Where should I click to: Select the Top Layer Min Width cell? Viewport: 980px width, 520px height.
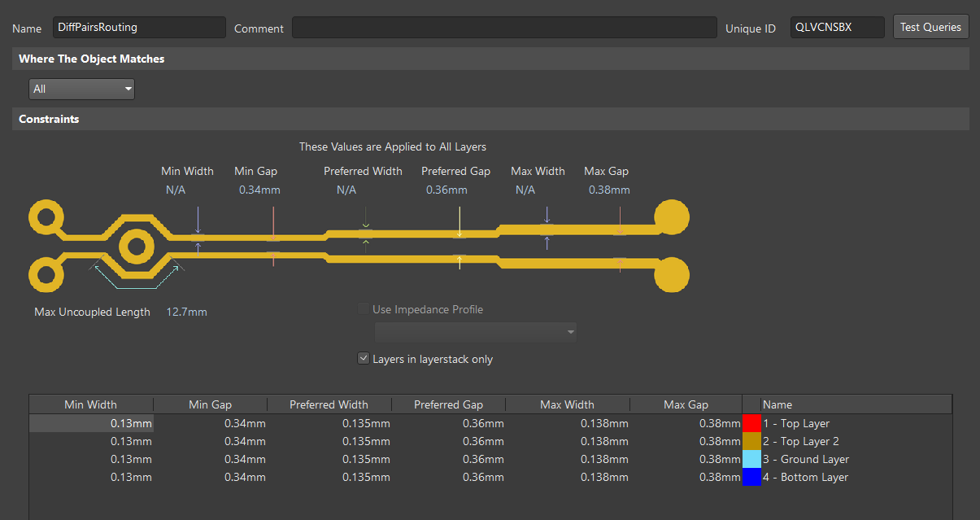point(91,423)
